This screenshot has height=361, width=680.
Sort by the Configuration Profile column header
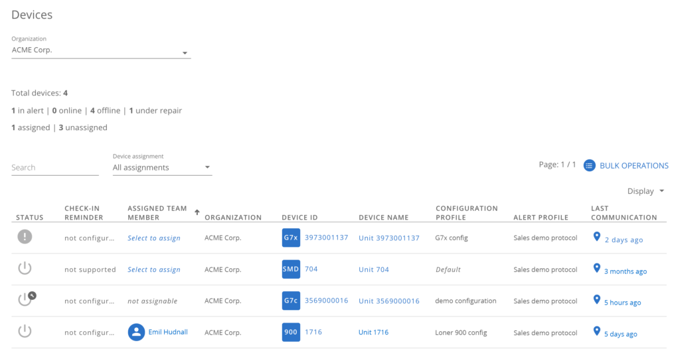467,213
